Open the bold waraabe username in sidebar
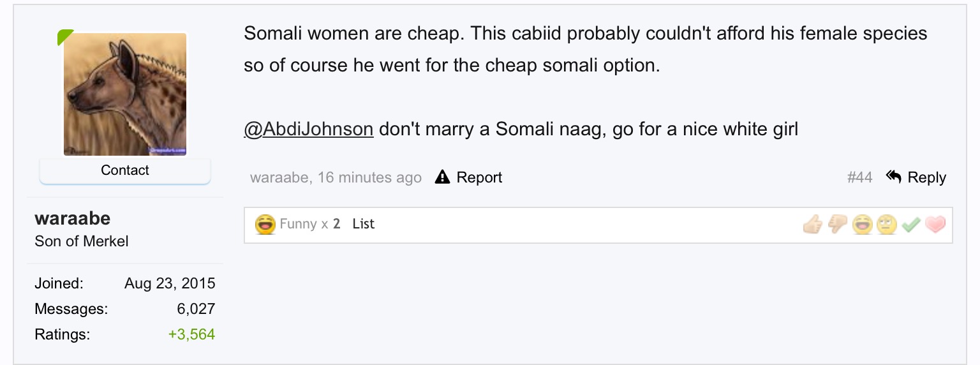This screenshot has width=980, height=365. 72,218
